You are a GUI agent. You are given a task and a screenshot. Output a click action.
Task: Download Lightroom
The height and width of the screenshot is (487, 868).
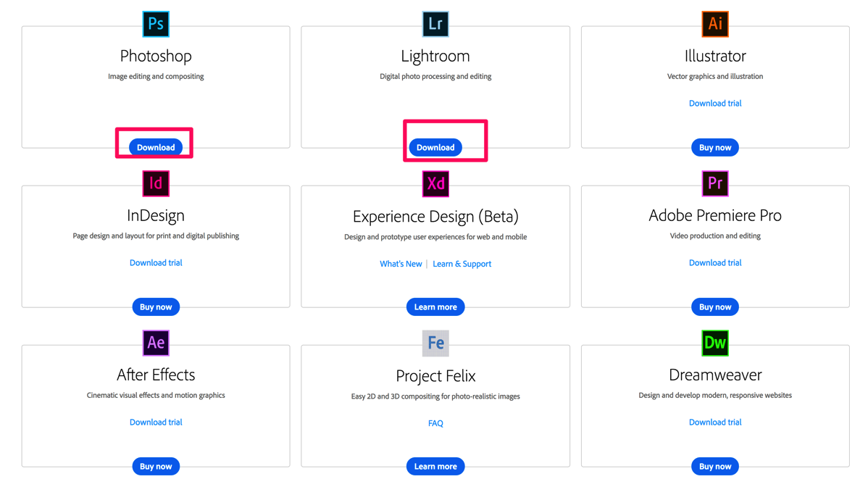pos(435,147)
